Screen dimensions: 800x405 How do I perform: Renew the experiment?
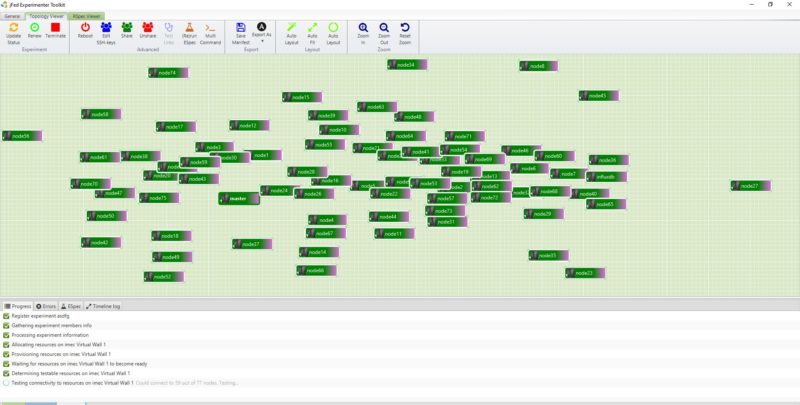35,28
